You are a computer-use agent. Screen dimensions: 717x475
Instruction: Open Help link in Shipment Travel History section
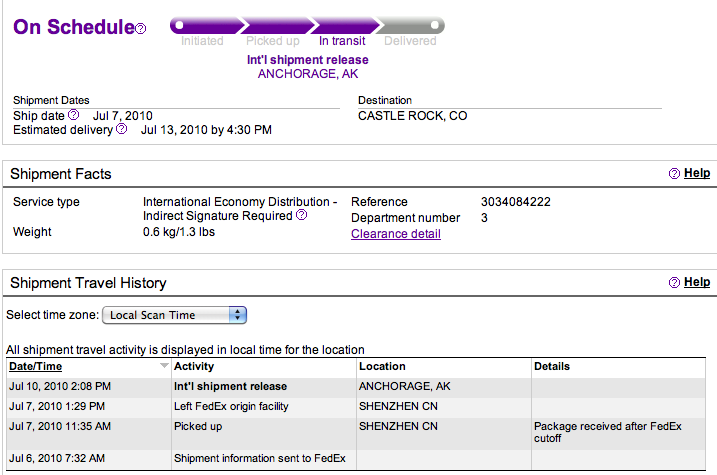point(697,282)
